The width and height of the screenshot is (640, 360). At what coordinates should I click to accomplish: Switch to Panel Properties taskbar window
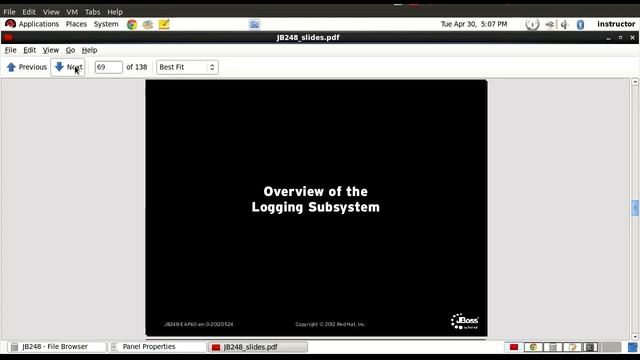point(158,347)
